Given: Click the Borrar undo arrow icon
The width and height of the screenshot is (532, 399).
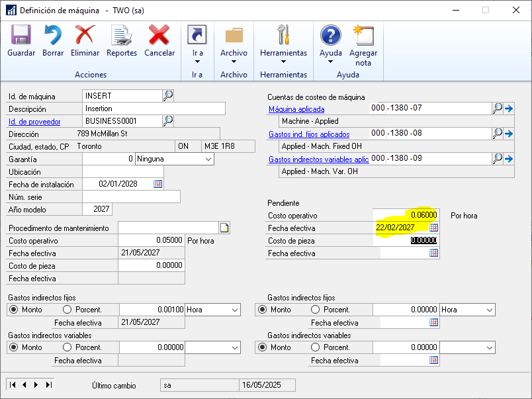Looking at the screenshot, I should click(x=52, y=40).
